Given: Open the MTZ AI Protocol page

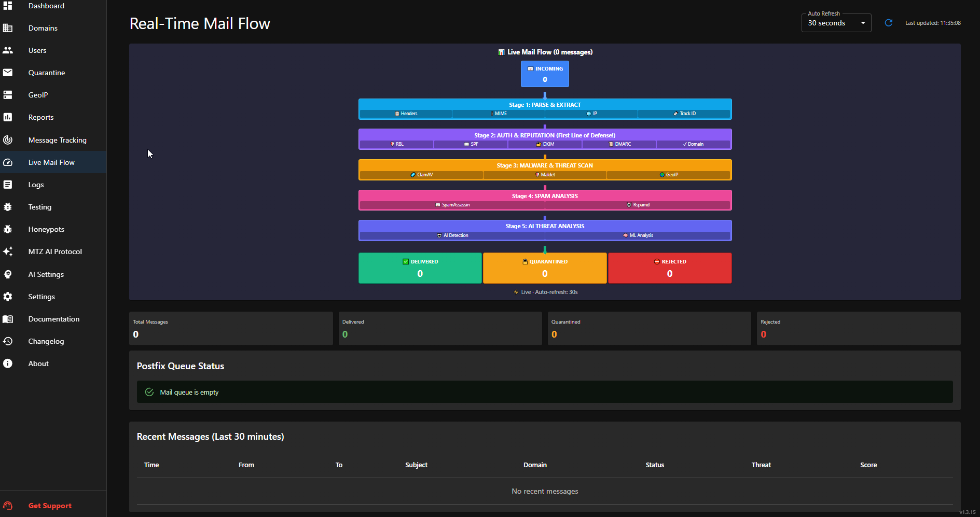Looking at the screenshot, I should click(55, 251).
